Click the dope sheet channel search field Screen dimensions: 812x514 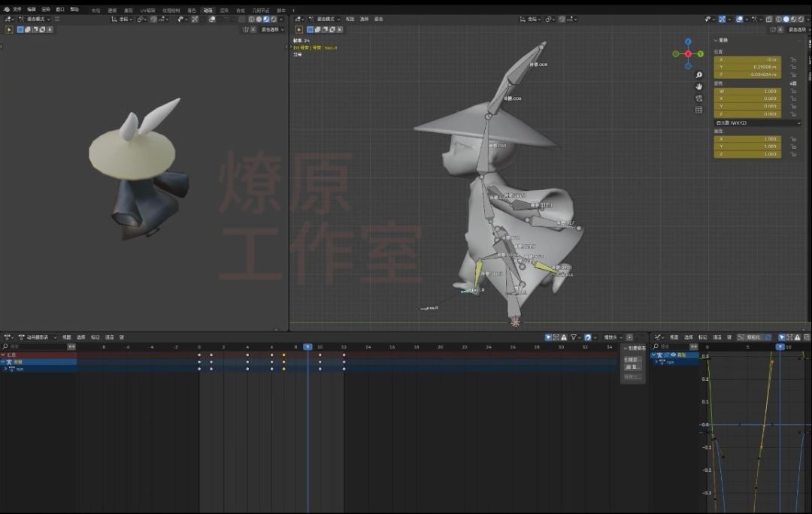pos(35,346)
